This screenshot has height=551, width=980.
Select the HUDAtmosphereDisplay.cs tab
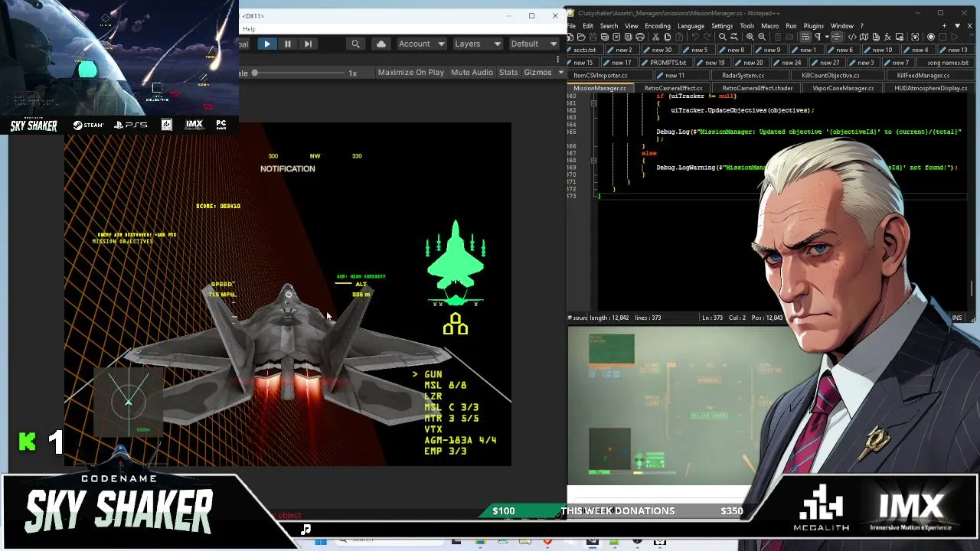point(929,88)
